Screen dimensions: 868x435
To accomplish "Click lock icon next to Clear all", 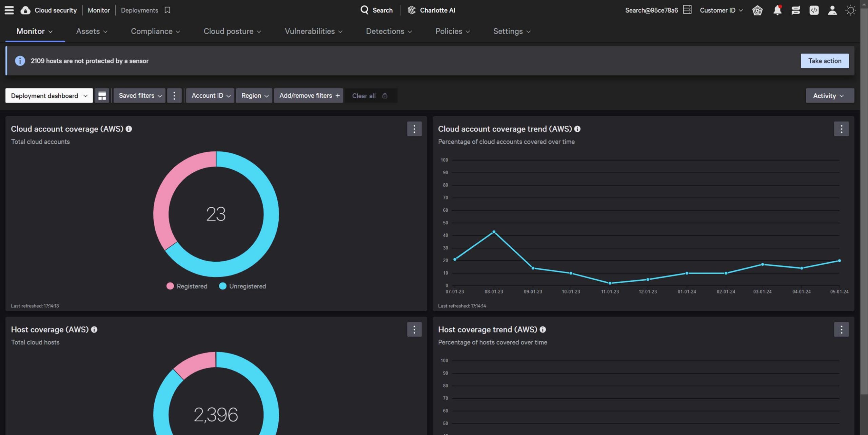I will [x=385, y=96].
